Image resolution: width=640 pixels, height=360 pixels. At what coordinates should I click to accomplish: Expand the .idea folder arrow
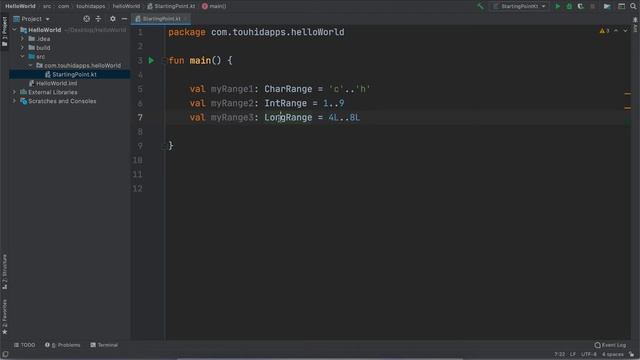point(22,39)
